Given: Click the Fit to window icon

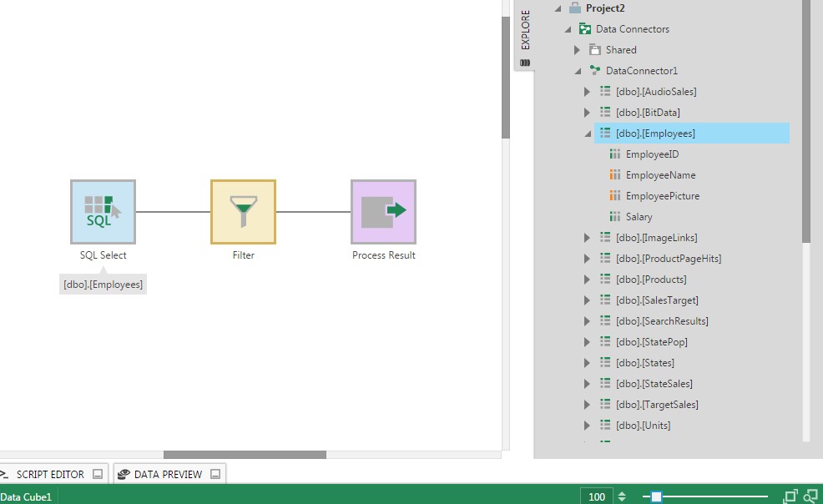Looking at the screenshot, I should (789, 494).
